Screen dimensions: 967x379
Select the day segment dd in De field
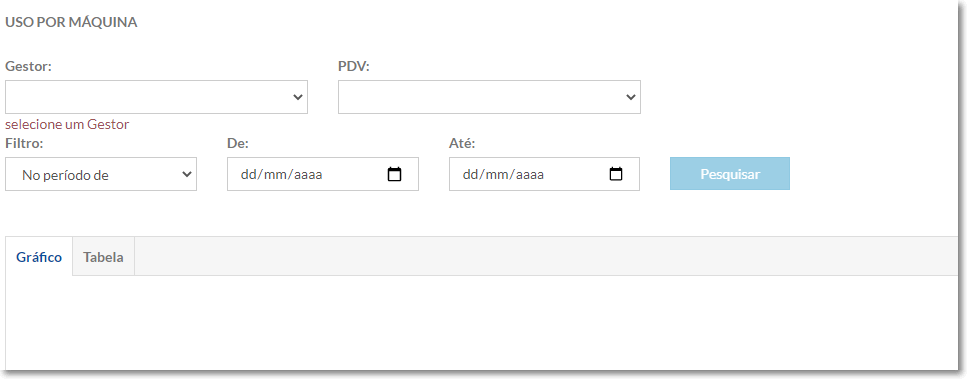pos(247,175)
